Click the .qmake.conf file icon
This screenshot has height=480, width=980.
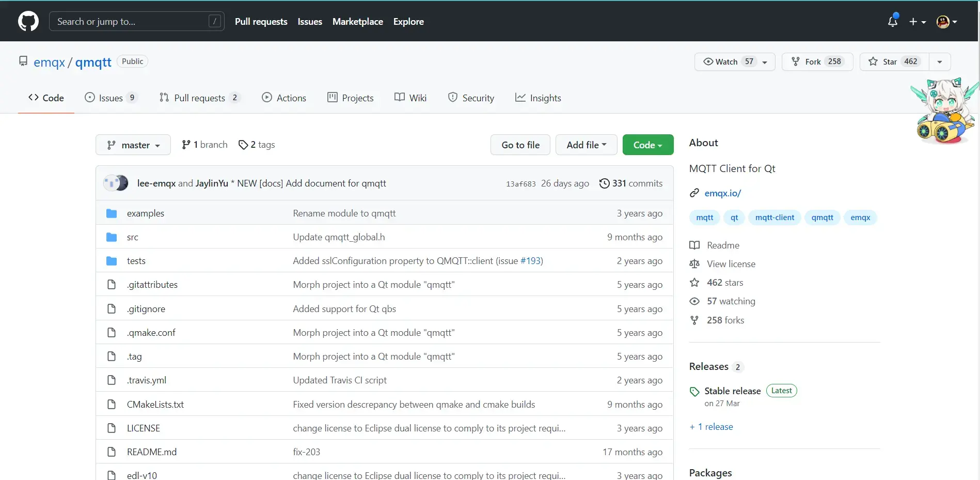coord(112,333)
